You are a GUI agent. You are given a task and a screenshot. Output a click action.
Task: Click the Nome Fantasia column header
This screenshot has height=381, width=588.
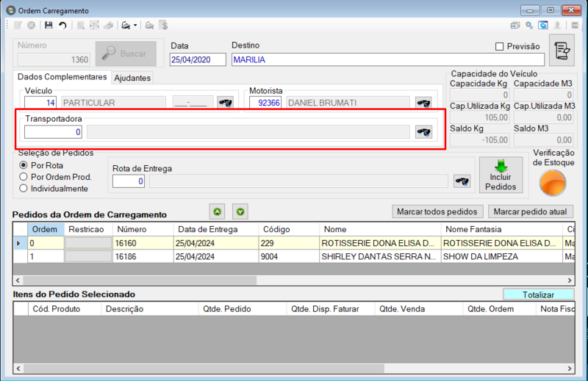pos(502,229)
